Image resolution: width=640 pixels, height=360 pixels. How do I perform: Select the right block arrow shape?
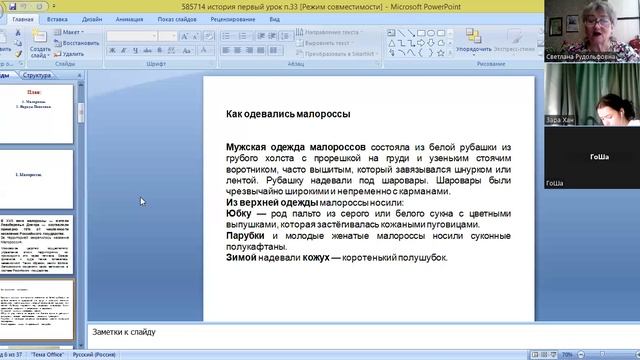pos(421,43)
